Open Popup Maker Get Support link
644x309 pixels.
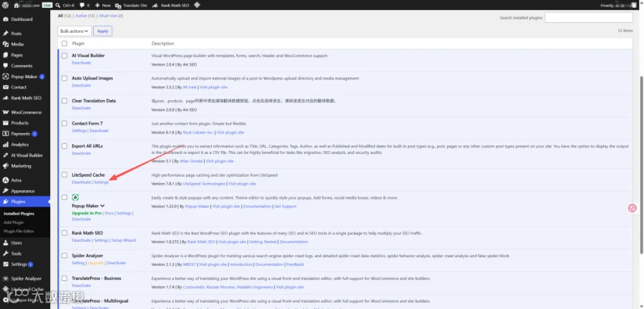286,207
